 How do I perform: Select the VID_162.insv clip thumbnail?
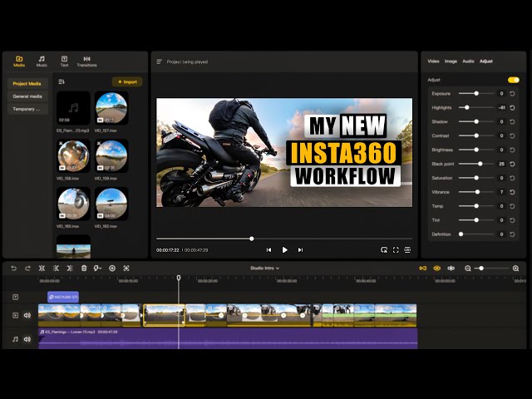pos(111,204)
